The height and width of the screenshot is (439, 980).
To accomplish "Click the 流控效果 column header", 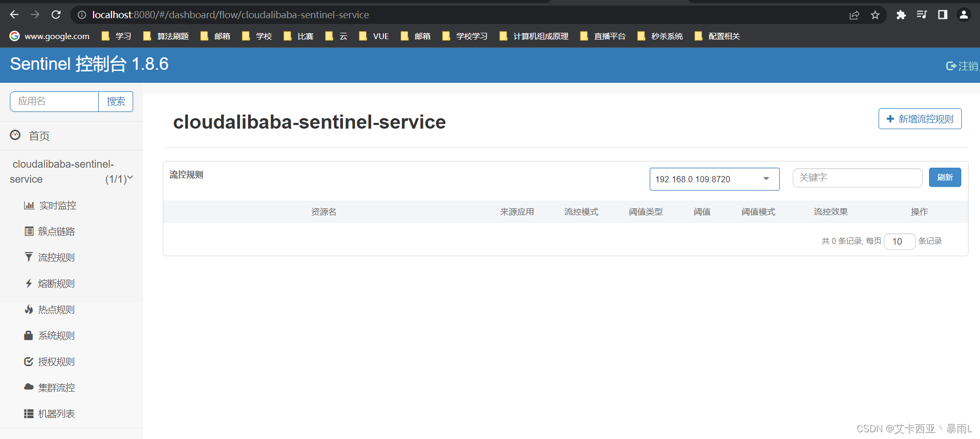I will click(x=831, y=212).
